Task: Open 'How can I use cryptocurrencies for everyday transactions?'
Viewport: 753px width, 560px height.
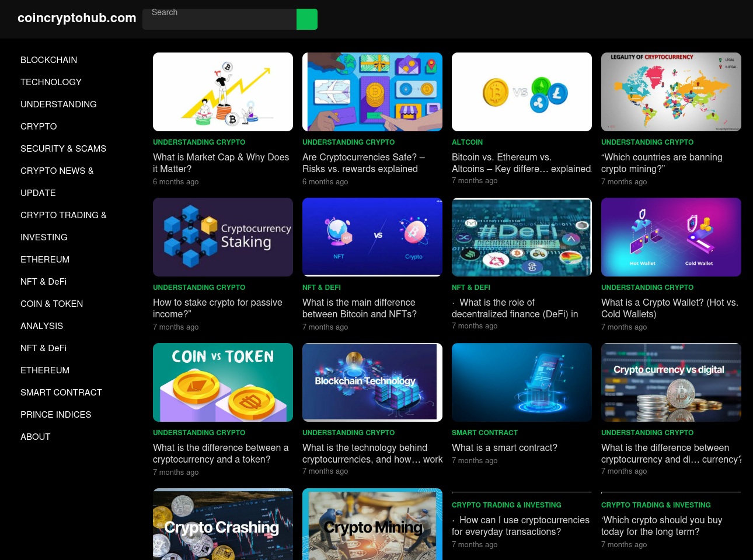Action: click(521, 526)
